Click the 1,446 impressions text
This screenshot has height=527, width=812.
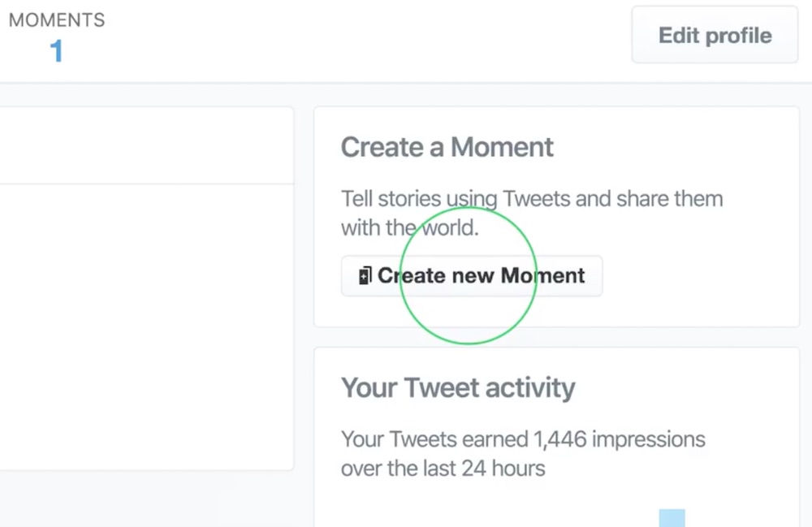coord(620,439)
